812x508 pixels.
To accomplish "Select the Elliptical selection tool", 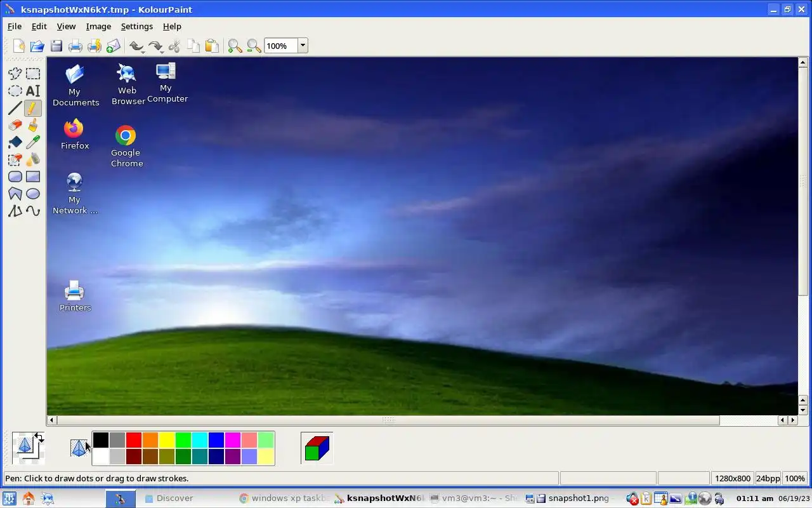I will (15, 91).
